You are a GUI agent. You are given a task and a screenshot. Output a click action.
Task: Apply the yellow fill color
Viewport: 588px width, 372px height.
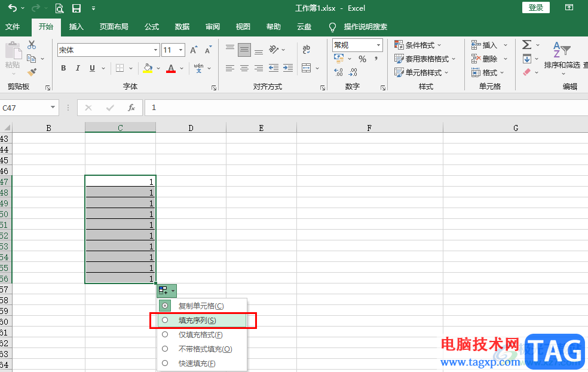pyautogui.click(x=148, y=68)
